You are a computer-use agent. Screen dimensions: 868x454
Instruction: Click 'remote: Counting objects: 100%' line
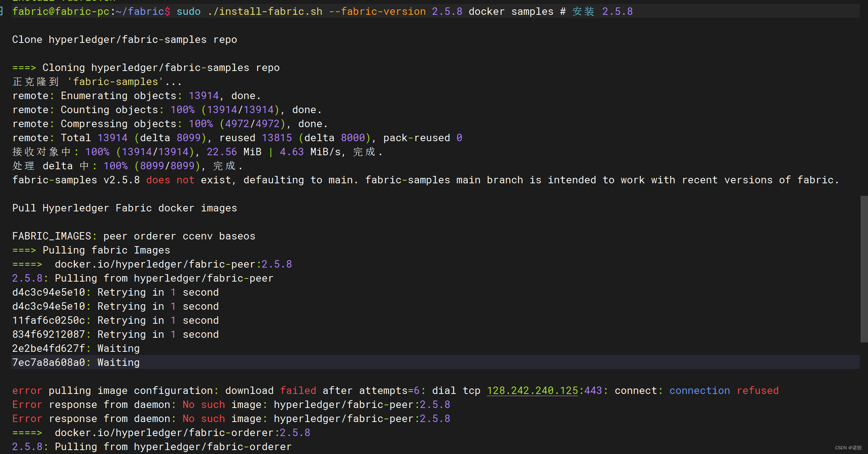[x=167, y=110]
